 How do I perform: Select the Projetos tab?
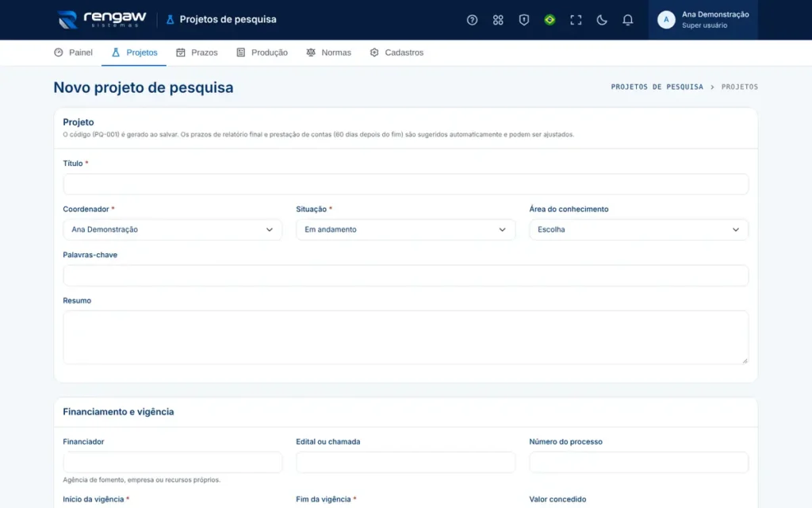pyautogui.click(x=134, y=52)
